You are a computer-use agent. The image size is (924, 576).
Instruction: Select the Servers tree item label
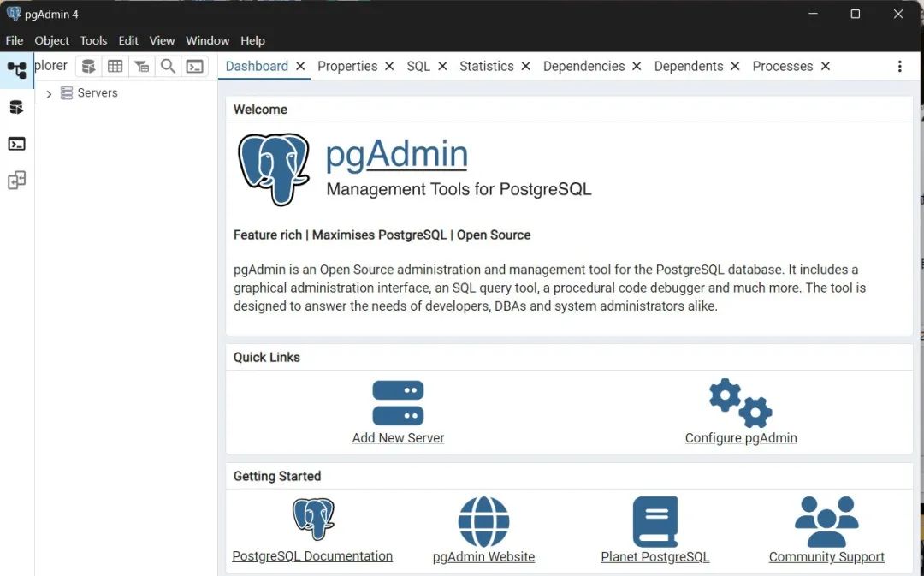click(98, 93)
